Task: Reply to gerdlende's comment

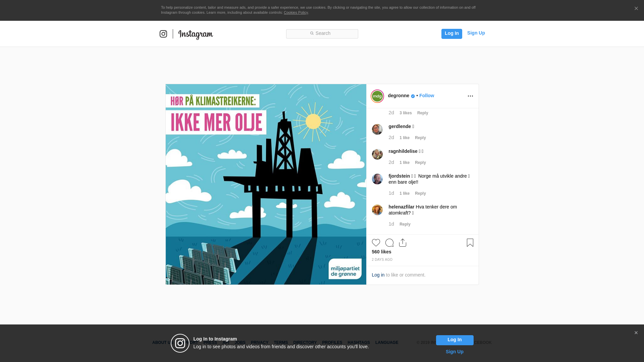Action: tap(420, 138)
